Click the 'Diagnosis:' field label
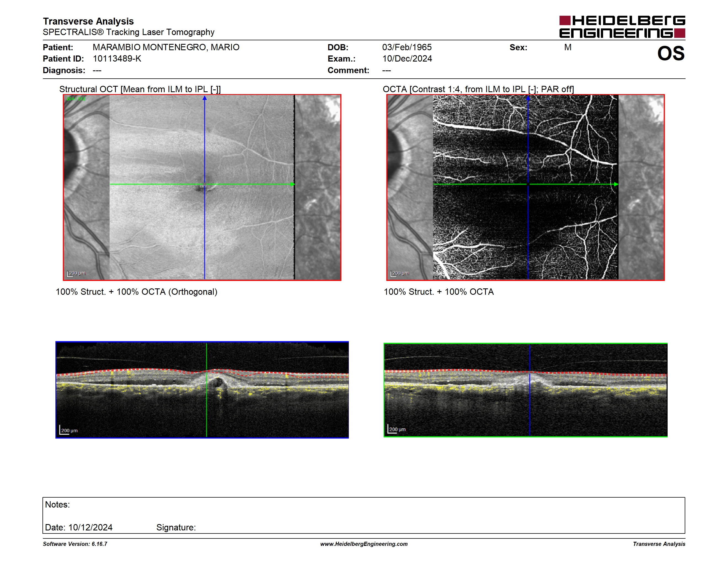 click(64, 70)
